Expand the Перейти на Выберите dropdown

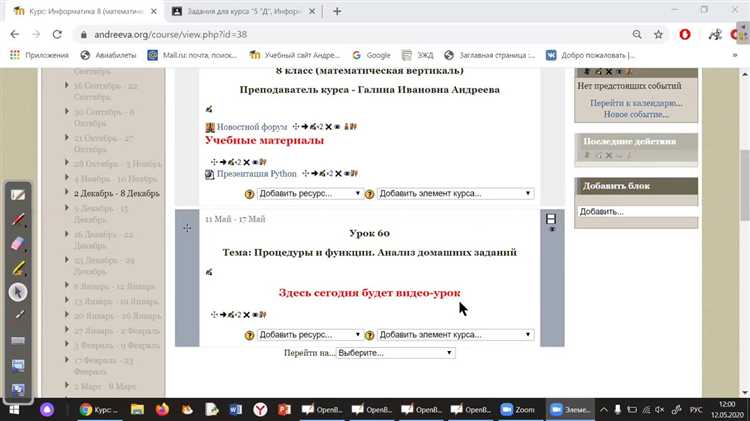tap(396, 353)
